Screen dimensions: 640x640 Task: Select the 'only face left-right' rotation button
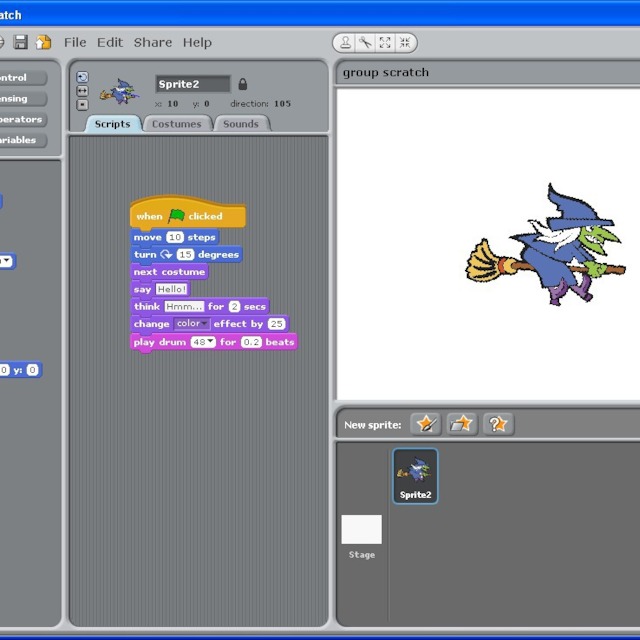[82, 90]
